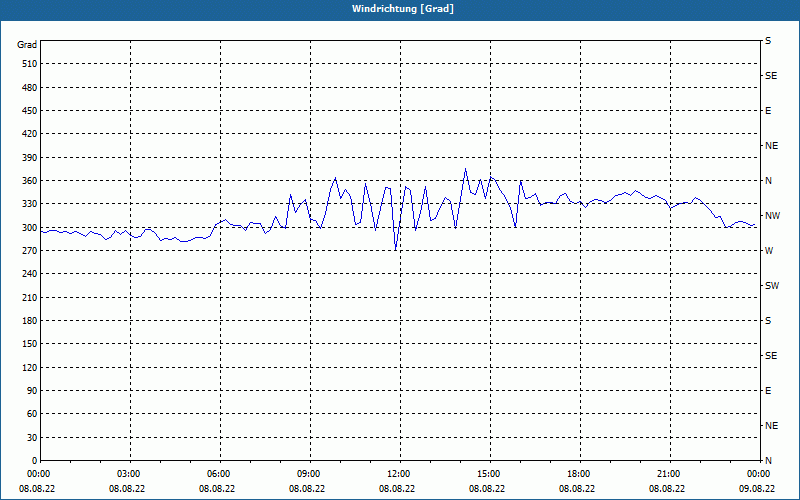Click the 15:00 time label
This screenshot has height=500, width=800.
(489, 474)
